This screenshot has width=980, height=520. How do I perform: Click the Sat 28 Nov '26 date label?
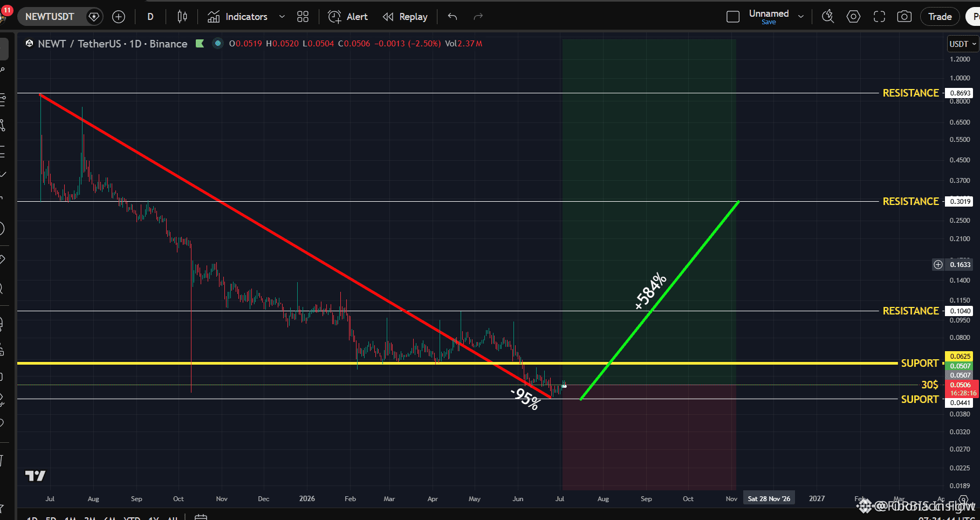pos(769,499)
